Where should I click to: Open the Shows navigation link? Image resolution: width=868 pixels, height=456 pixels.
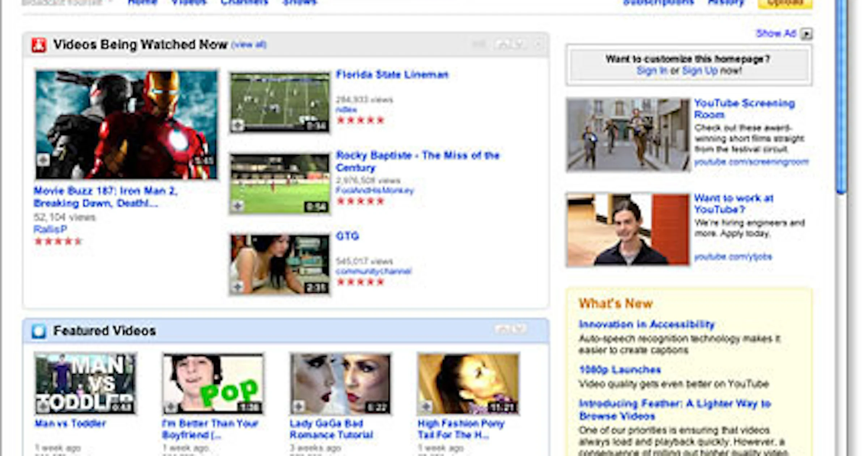[300, 2]
